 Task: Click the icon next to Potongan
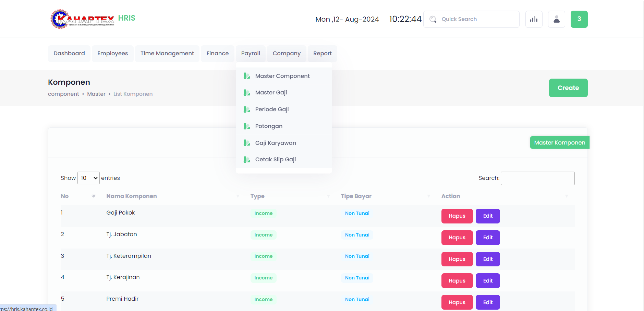point(246,126)
